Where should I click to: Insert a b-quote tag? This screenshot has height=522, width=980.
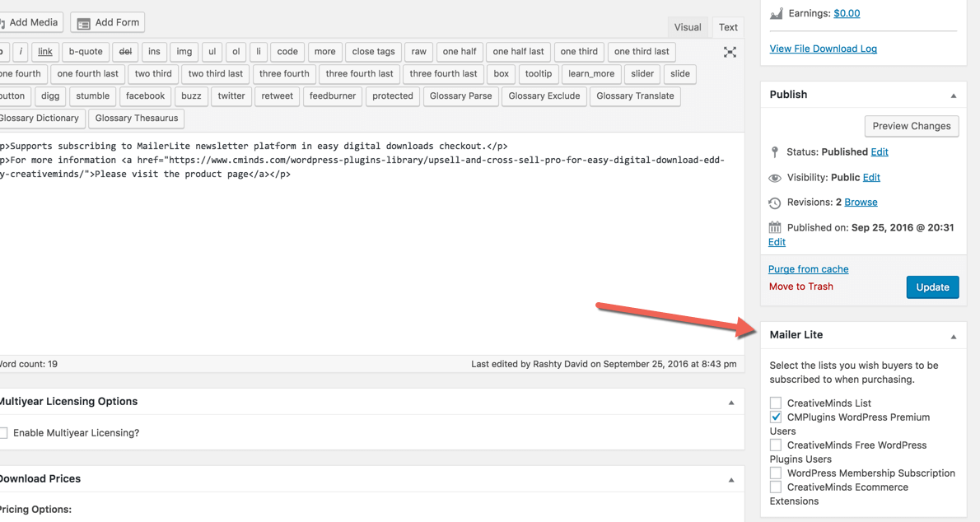[x=86, y=52]
